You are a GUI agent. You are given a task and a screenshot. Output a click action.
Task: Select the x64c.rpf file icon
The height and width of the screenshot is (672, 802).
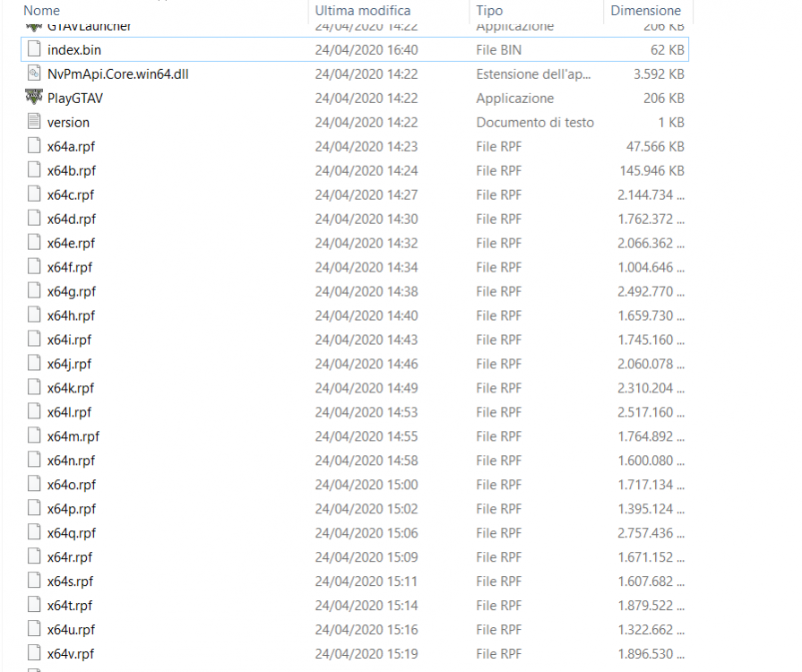click(34, 194)
